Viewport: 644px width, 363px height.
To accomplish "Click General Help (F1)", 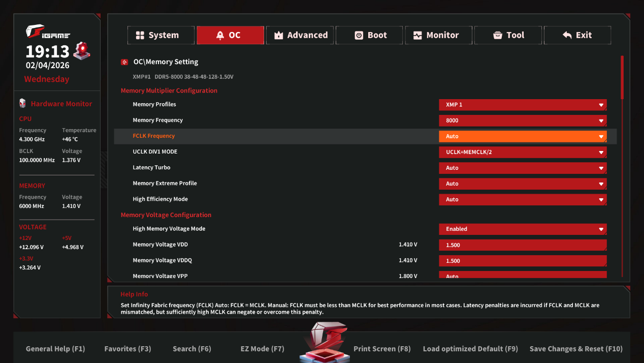I will pos(55,349).
